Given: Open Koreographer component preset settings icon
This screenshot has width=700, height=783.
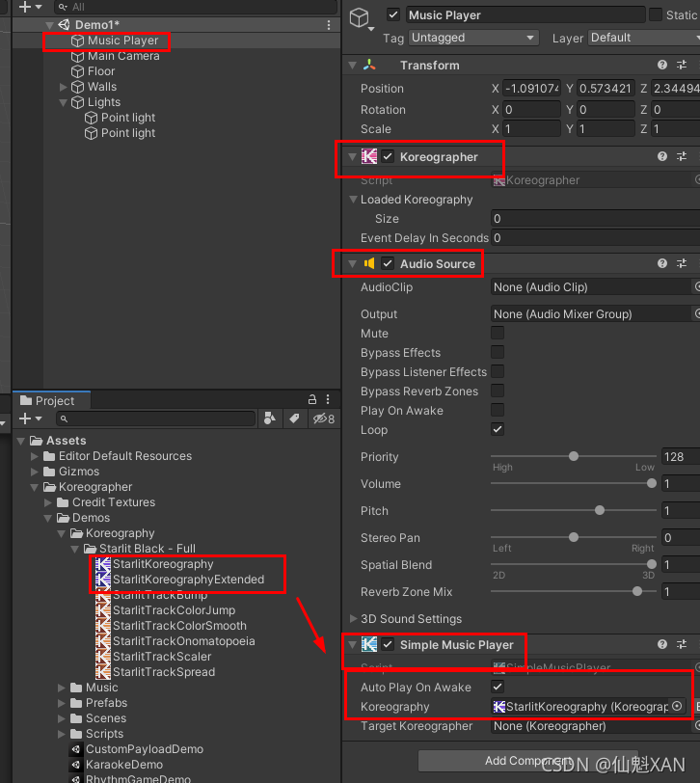Looking at the screenshot, I should [x=682, y=157].
